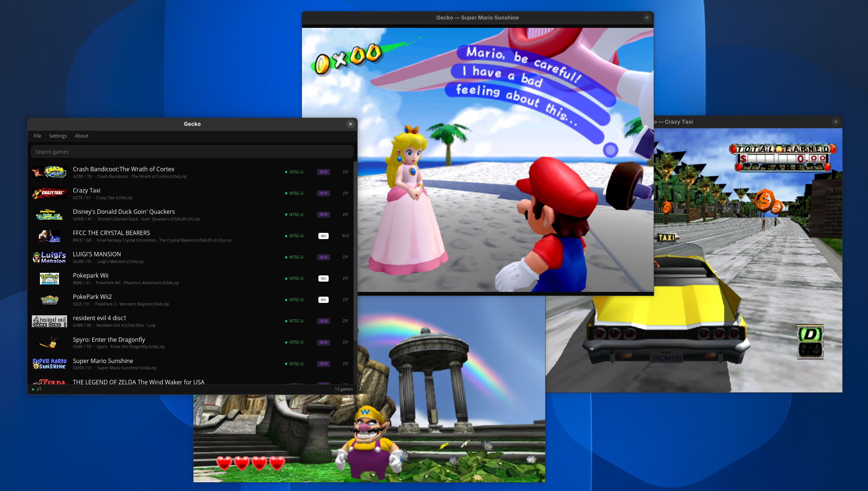Viewport: 868px width, 491px height.
Task: Select the Crazy Taxi game title
Action: pyautogui.click(x=86, y=190)
